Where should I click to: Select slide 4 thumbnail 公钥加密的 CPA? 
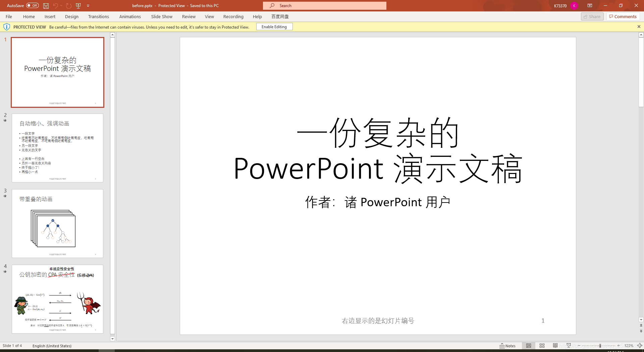click(58, 299)
